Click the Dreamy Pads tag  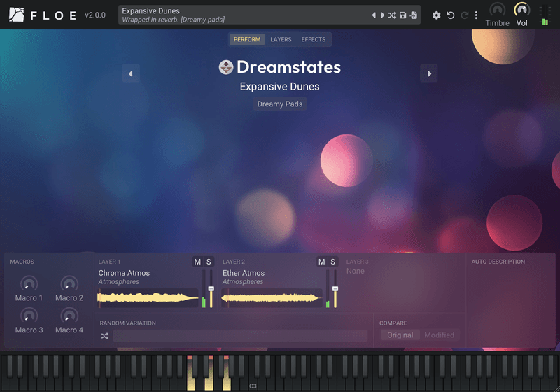click(280, 104)
